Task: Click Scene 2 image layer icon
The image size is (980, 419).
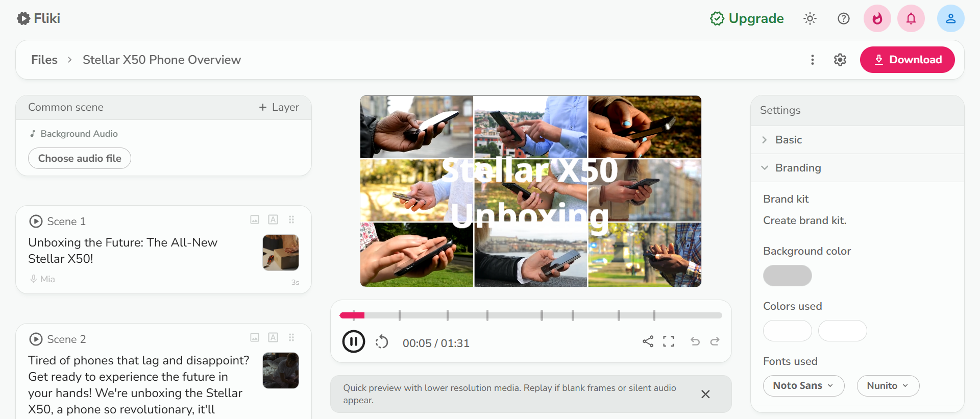Action: tap(255, 337)
